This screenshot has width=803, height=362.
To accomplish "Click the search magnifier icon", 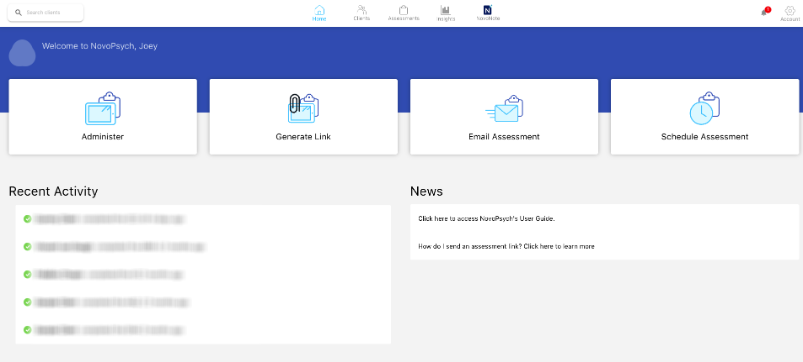I will 18,13.
